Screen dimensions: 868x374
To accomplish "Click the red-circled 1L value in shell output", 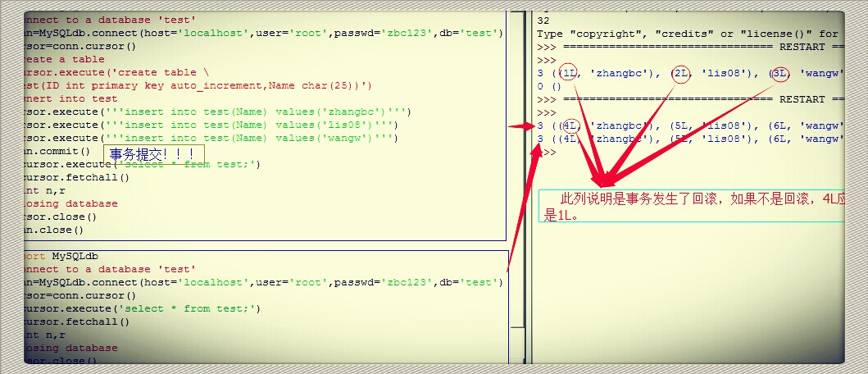I will [569, 73].
